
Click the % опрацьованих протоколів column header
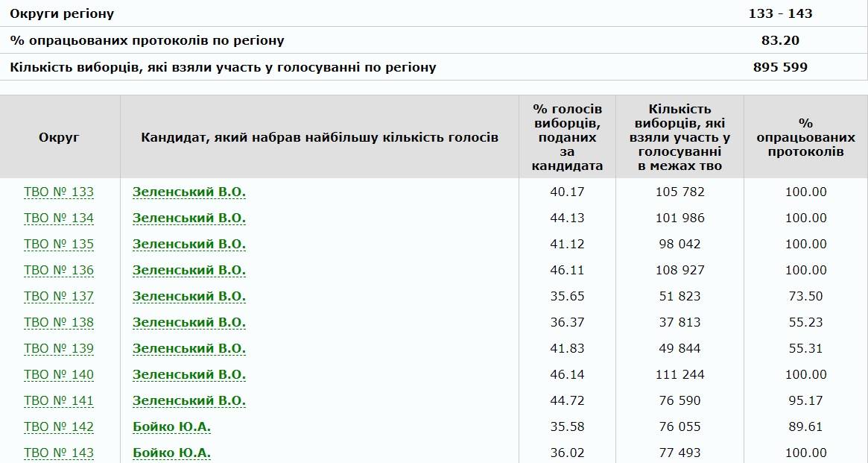click(805, 137)
